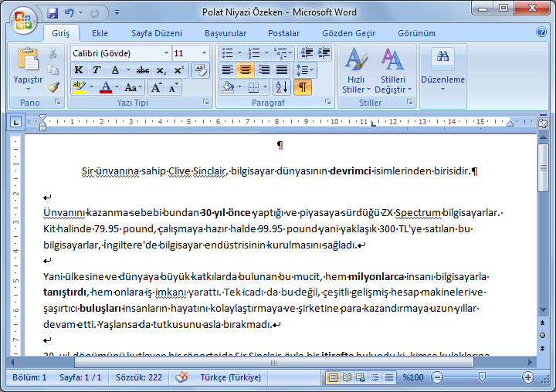
Task: Apply red font color
Action: [x=106, y=87]
